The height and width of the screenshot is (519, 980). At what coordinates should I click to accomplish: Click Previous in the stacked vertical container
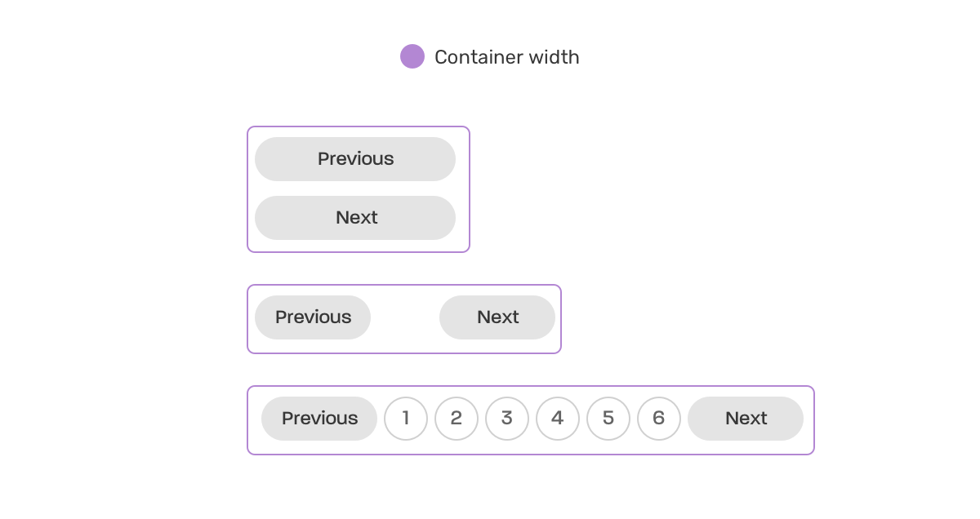point(355,159)
